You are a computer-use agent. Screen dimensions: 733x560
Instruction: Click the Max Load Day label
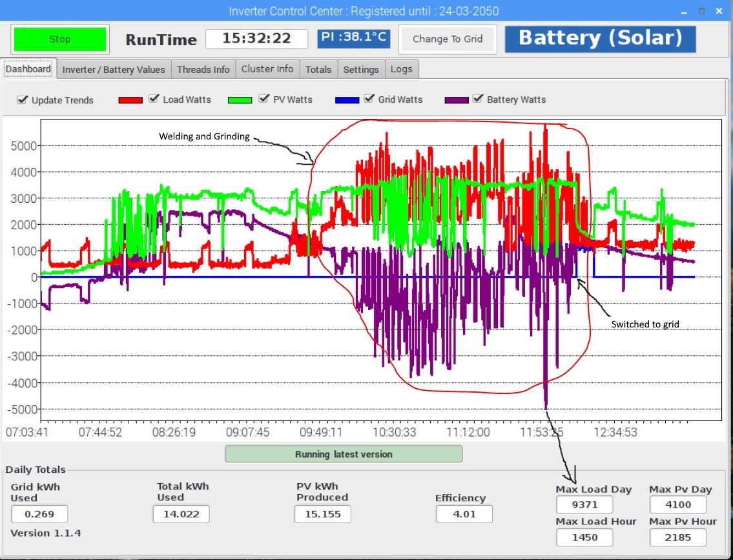point(594,490)
